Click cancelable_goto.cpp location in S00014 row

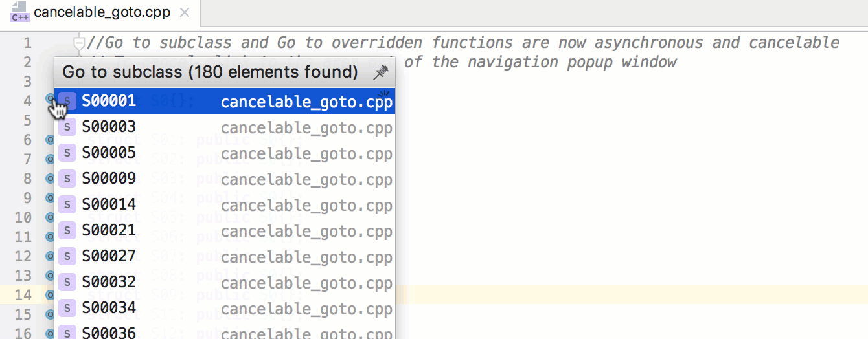(306, 205)
